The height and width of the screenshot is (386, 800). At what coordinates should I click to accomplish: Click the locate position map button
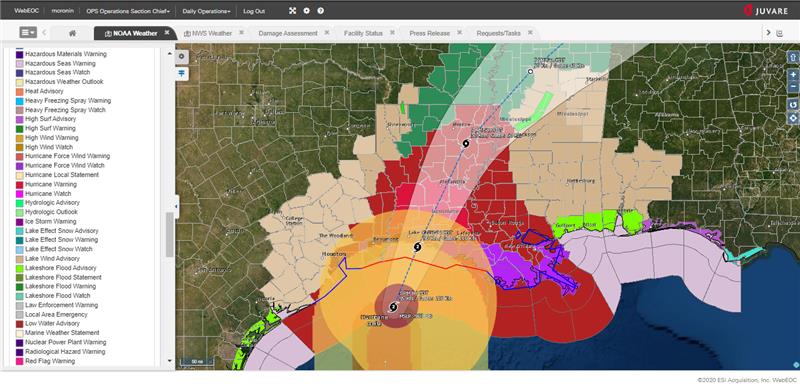[793, 118]
